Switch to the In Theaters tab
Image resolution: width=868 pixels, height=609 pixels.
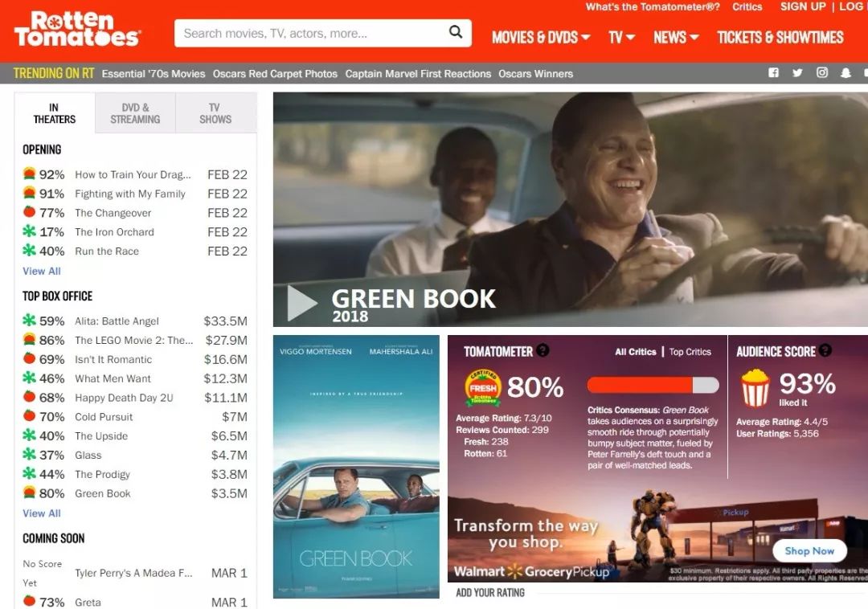click(55, 112)
